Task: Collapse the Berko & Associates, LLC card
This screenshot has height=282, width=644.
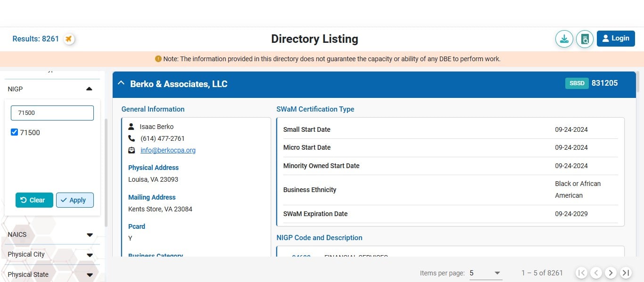Action: tap(121, 83)
